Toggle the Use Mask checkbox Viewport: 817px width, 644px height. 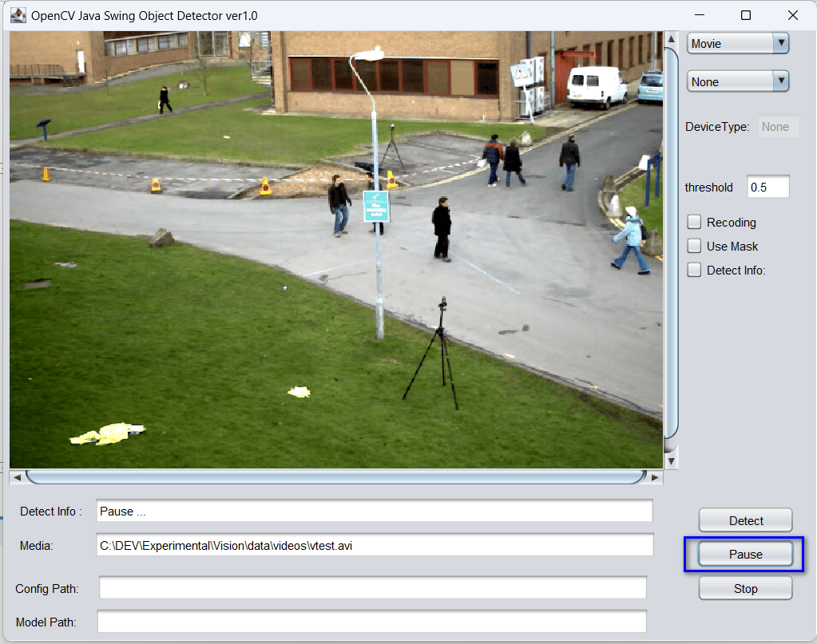pyautogui.click(x=694, y=247)
